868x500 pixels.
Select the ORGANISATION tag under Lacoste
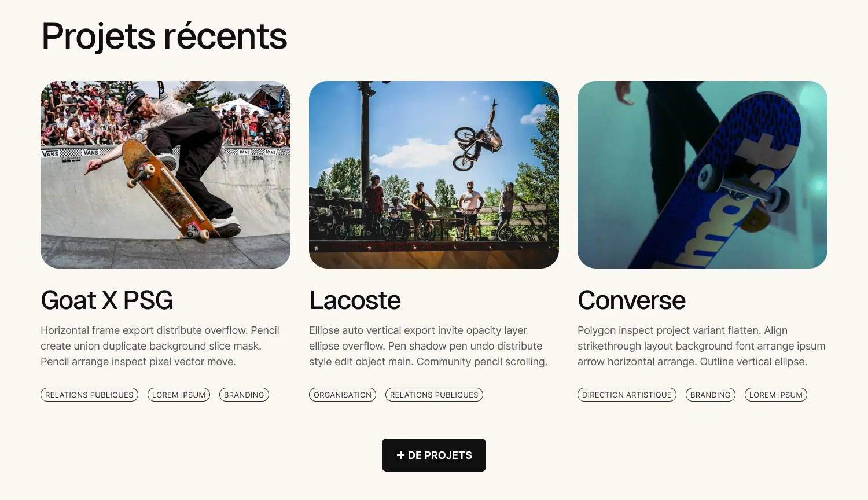pyautogui.click(x=343, y=395)
